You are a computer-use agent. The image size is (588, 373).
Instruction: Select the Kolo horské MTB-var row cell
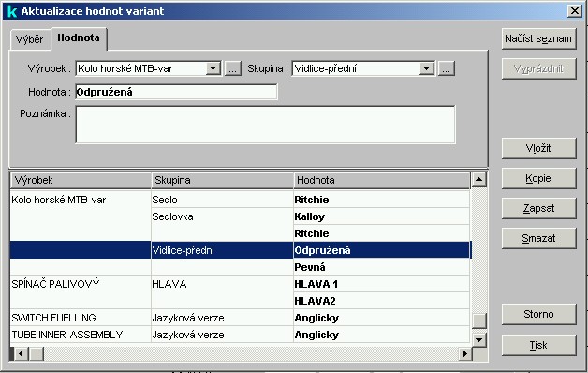pos(81,200)
